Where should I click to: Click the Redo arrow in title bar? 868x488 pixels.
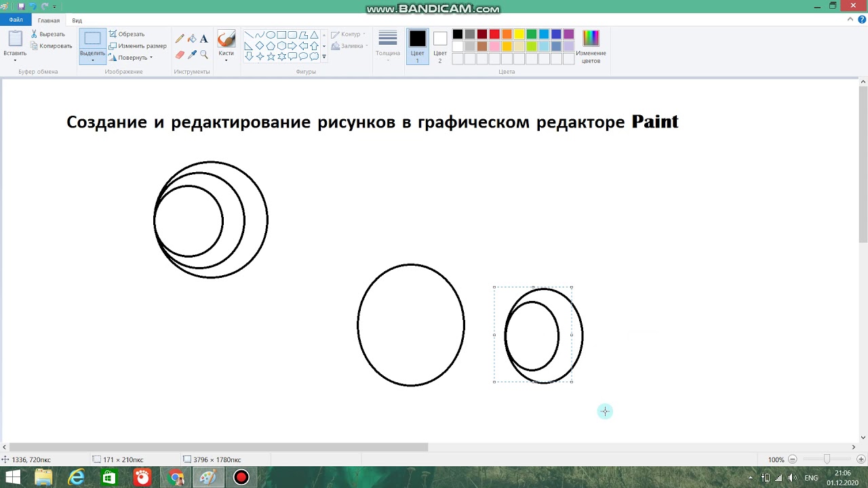45,6
